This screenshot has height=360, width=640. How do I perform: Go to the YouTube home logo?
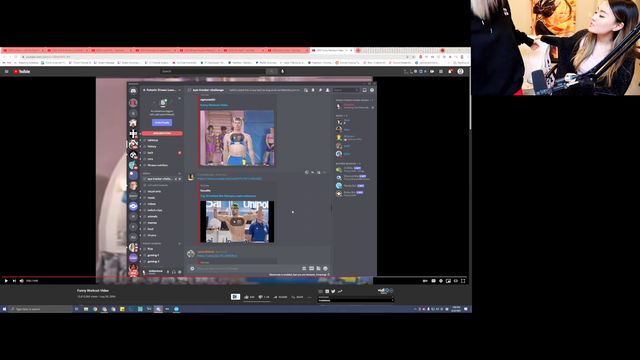point(22,71)
